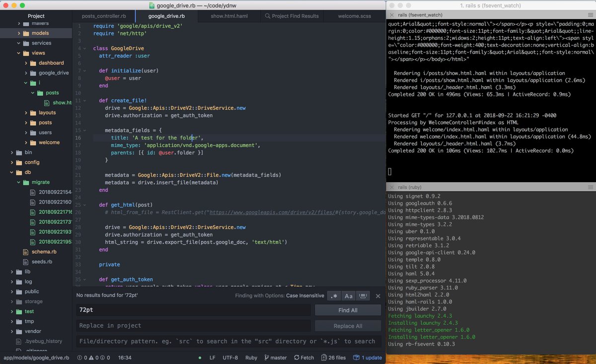Click the schema.rb file icon
596x364 pixels.
tap(26, 252)
